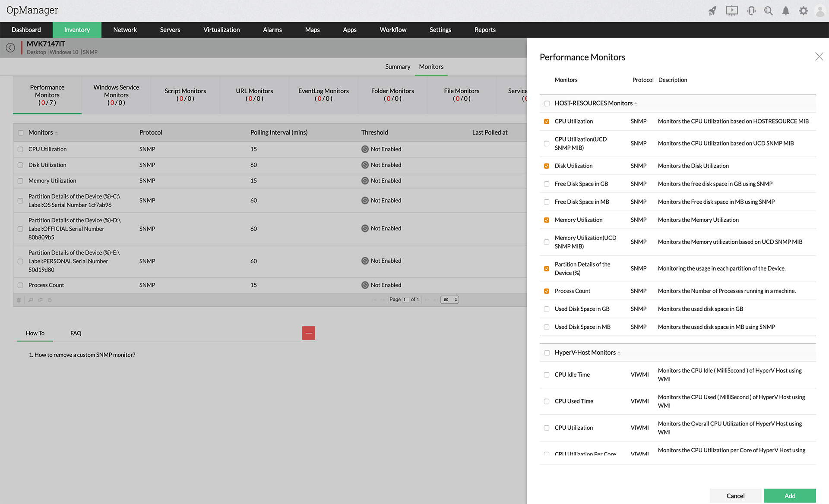Open the alarm bell notifications
The height and width of the screenshot is (504, 829).
[x=786, y=11]
